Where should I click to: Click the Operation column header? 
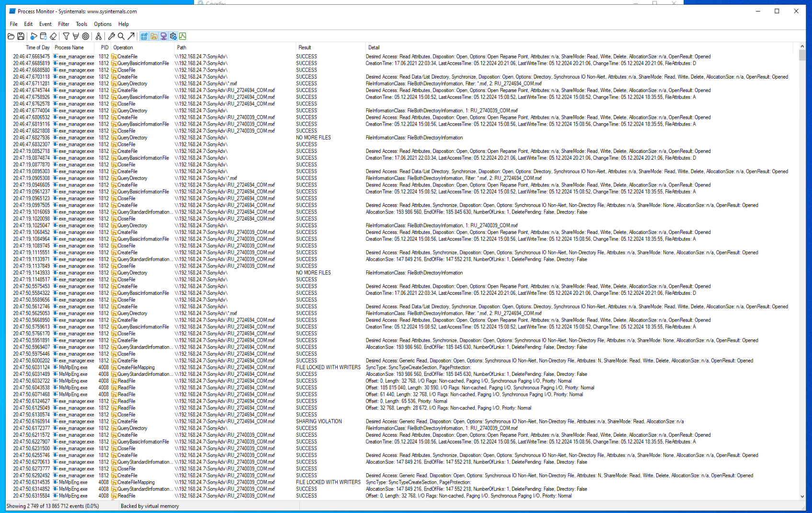(142, 47)
